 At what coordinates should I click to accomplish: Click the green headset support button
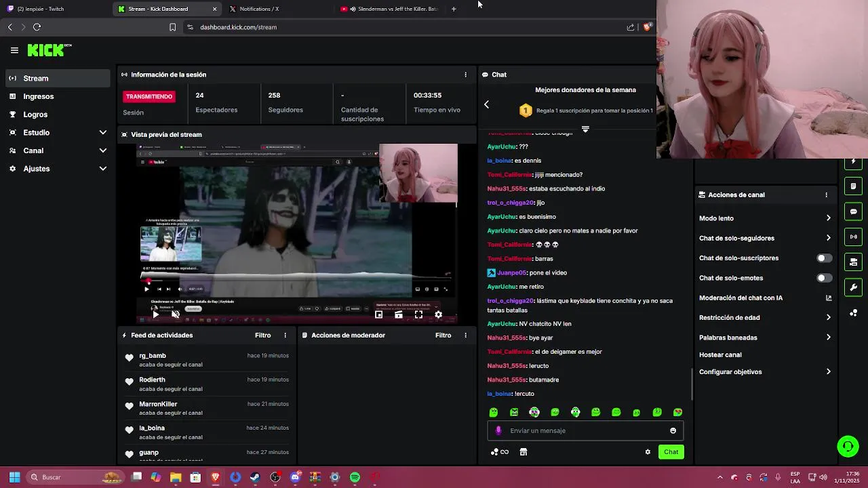point(848,446)
